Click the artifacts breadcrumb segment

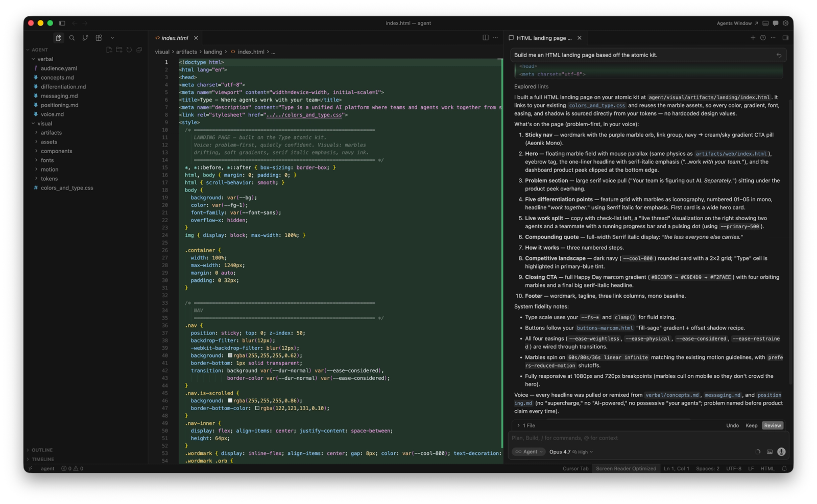click(186, 52)
